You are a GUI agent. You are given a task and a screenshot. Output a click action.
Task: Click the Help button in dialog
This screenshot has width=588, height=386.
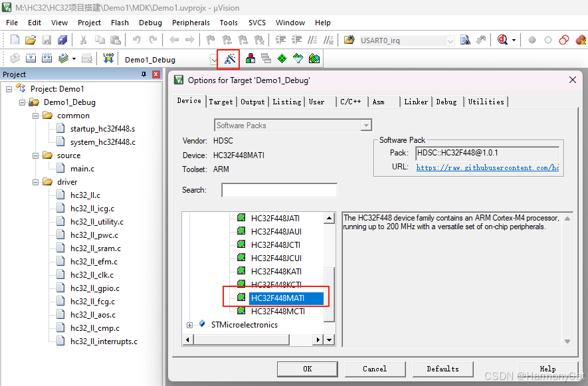click(x=547, y=369)
